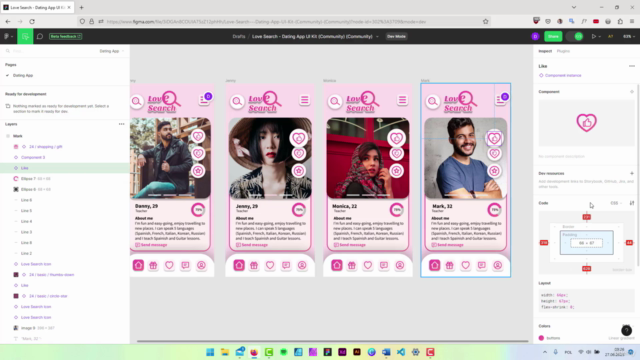Click the Like heart icon on Jenny photo

[x=299, y=138]
